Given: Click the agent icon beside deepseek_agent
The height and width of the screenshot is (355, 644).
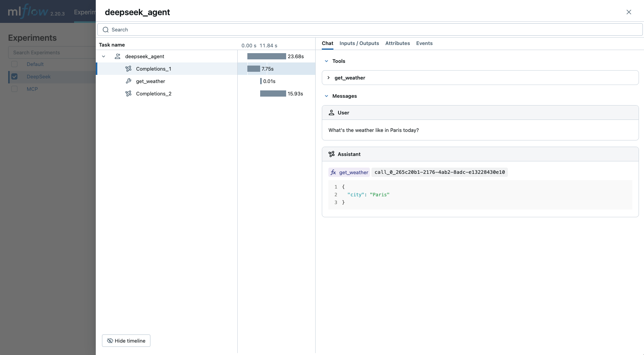Looking at the screenshot, I should 117,56.
